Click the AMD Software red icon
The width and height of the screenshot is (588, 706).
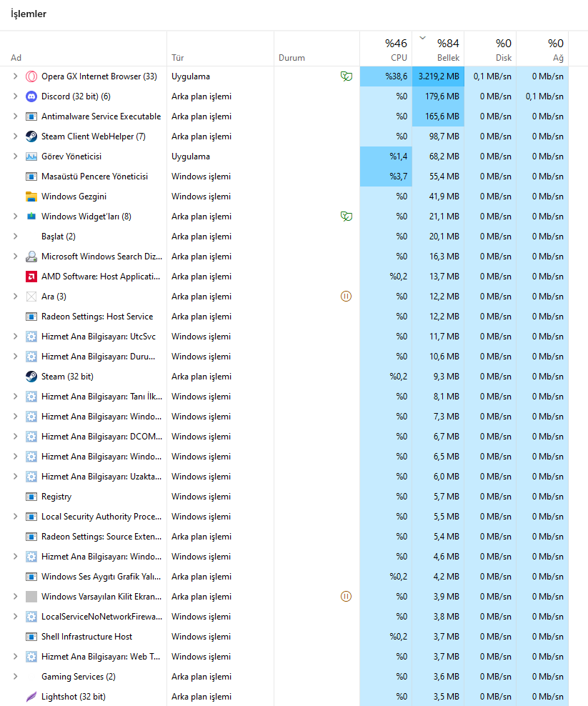tap(31, 277)
